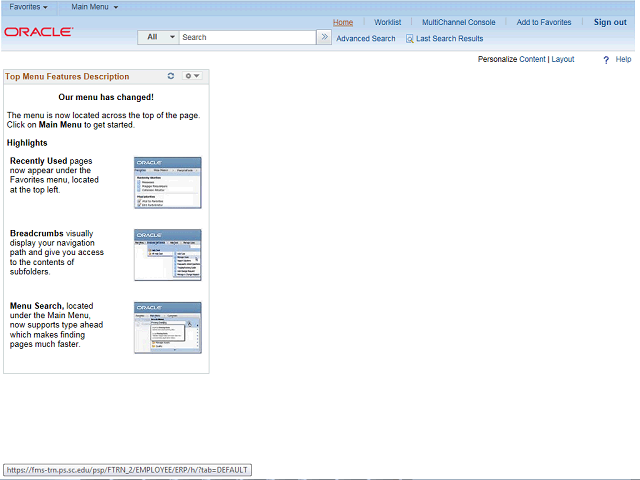640x480 pixels.
Task: Open the MultiChannel Console link
Action: [x=459, y=22]
